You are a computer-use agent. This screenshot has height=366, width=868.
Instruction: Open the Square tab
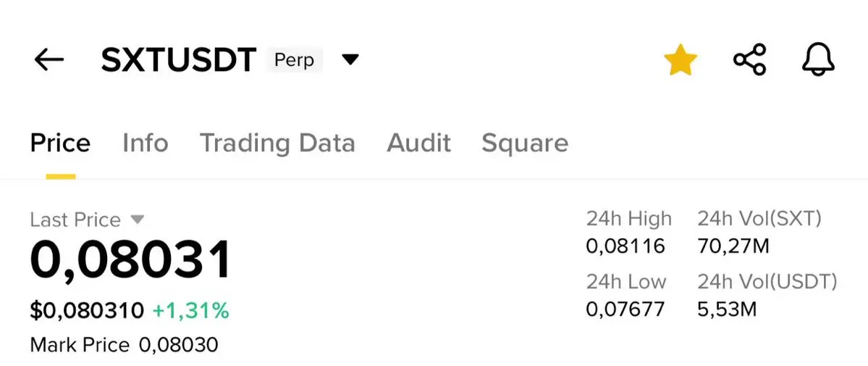pos(525,144)
